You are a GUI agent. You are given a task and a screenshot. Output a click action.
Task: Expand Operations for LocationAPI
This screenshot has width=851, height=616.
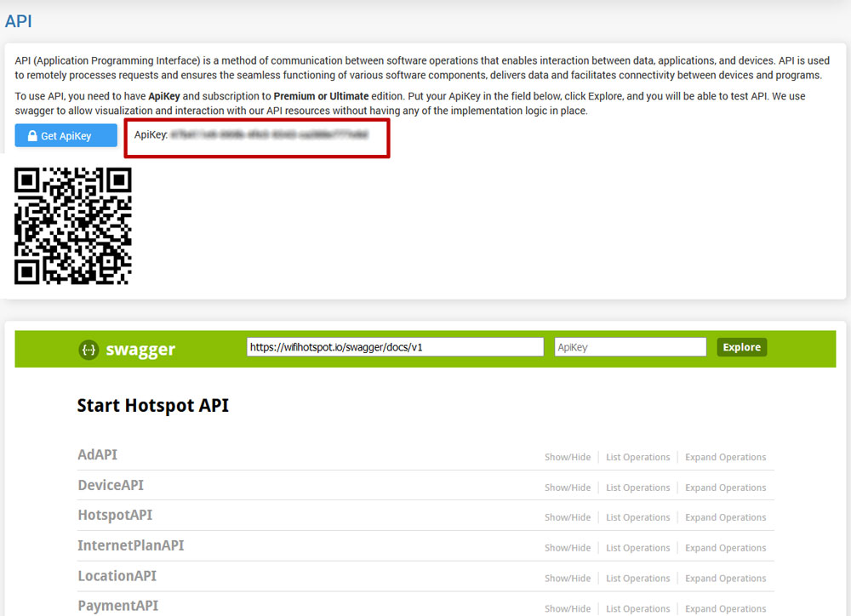(x=725, y=579)
